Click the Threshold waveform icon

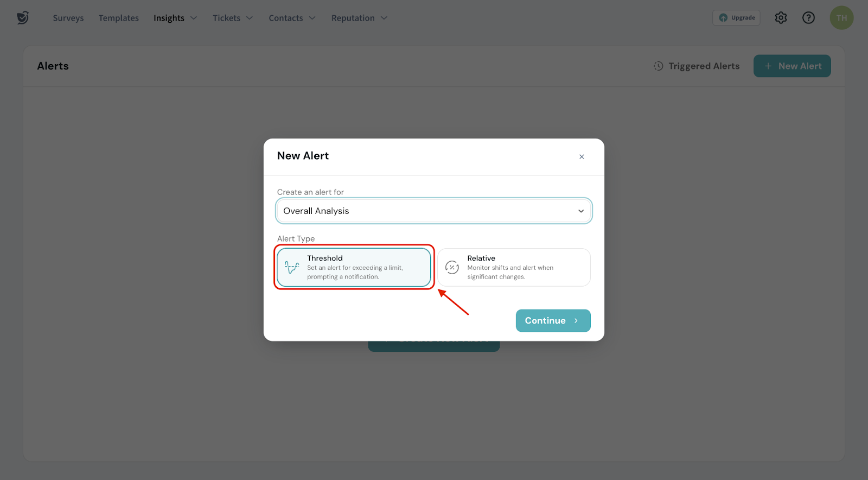[x=292, y=267]
